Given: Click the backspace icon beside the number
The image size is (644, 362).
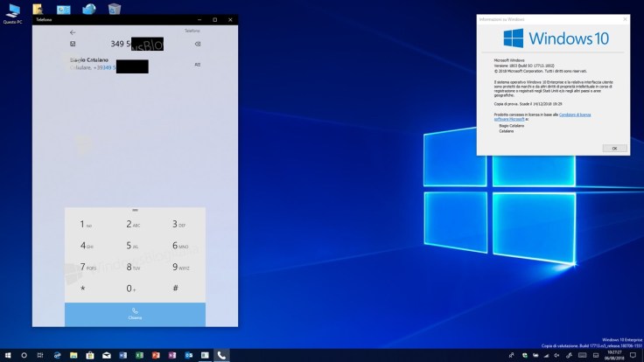Looking at the screenshot, I should (197, 44).
